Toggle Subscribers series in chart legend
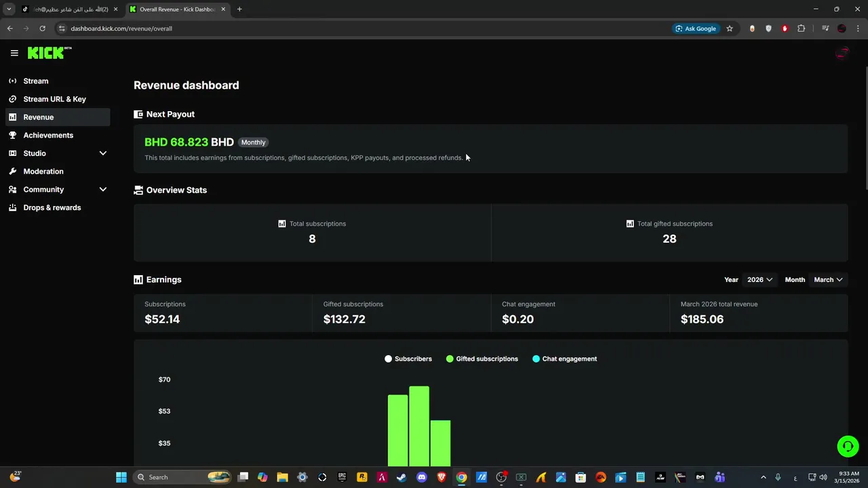The width and height of the screenshot is (868, 488). click(x=408, y=359)
